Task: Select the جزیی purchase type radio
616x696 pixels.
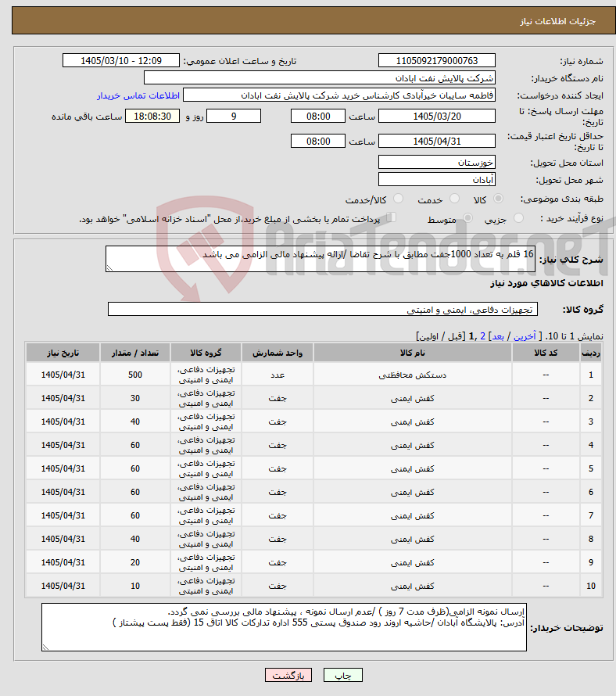Action: coord(518,218)
